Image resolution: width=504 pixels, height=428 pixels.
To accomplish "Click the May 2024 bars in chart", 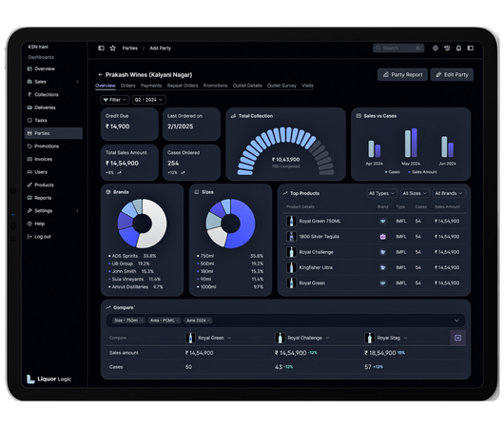I will (x=411, y=143).
